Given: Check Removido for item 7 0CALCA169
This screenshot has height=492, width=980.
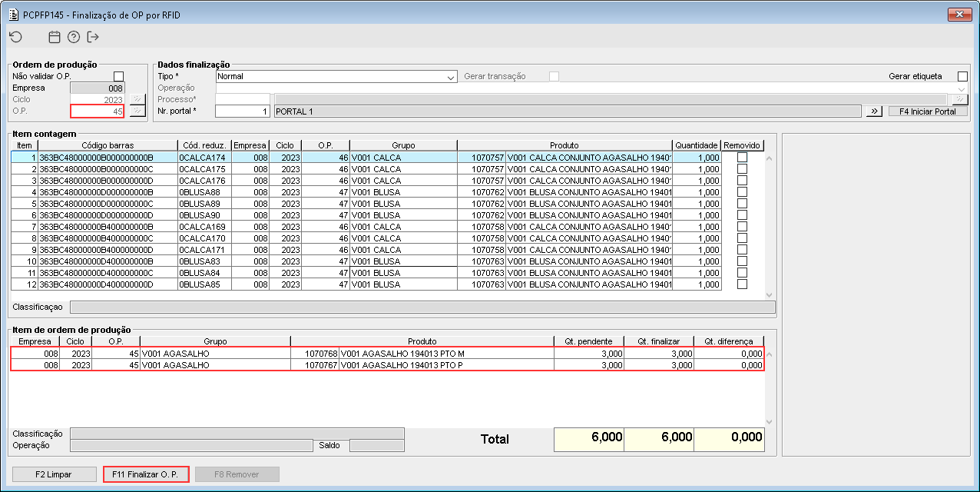Looking at the screenshot, I should [742, 226].
